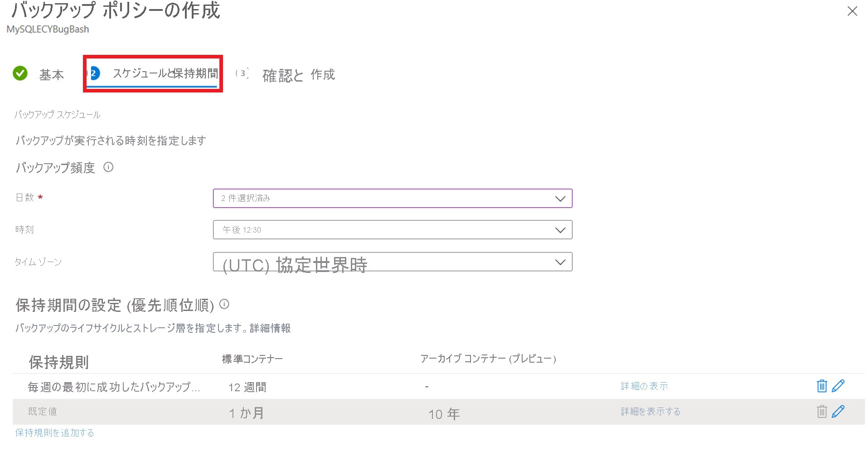Image resolution: width=868 pixels, height=476 pixels.
Task: Click chevron arrow of the 時刻 combo box
Action: [560, 230]
